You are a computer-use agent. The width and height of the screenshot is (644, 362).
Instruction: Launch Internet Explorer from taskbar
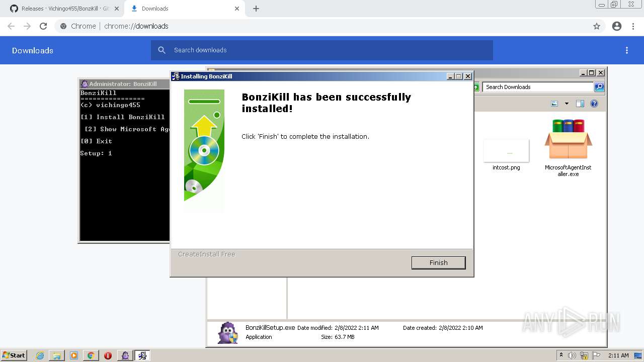[x=40, y=355]
